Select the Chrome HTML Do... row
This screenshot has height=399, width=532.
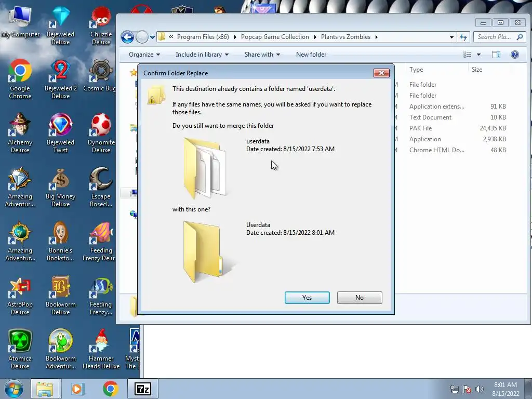pyautogui.click(x=456, y=150)
